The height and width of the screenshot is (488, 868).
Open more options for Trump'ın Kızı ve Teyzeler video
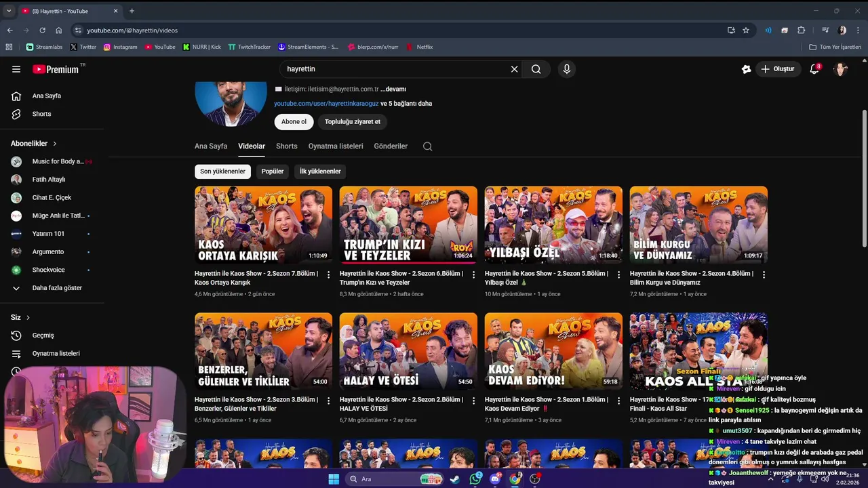coord(473,274)
